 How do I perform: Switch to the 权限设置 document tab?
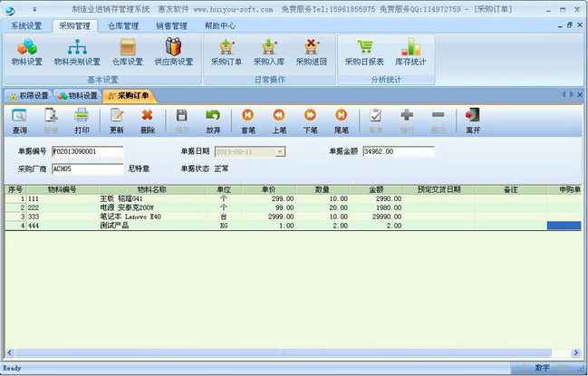pyautogui.click(x=29, y=96)
